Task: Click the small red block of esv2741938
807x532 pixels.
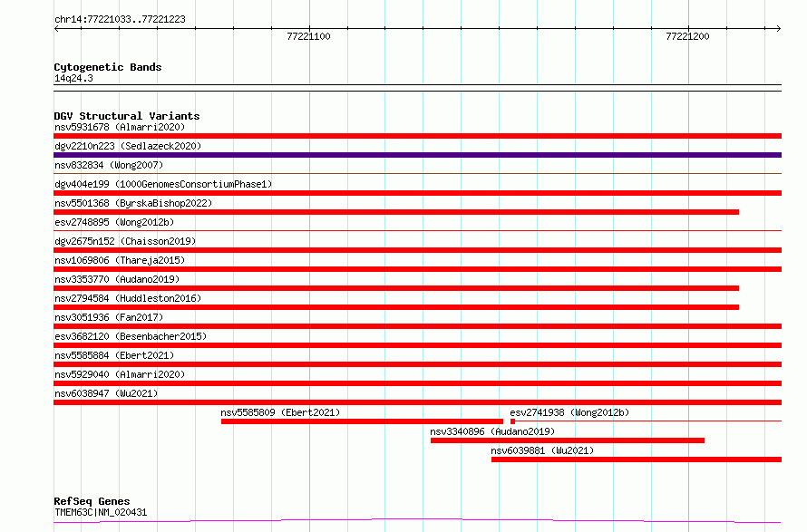Action: click(512, 421)
